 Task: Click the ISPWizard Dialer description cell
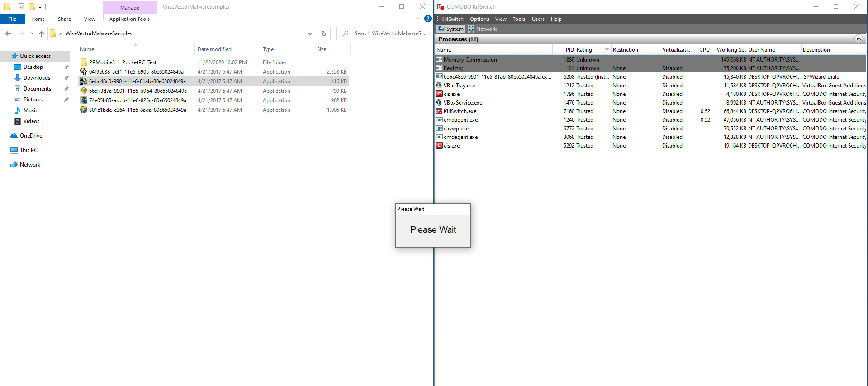pyautogui.click(x=821, y=77)
